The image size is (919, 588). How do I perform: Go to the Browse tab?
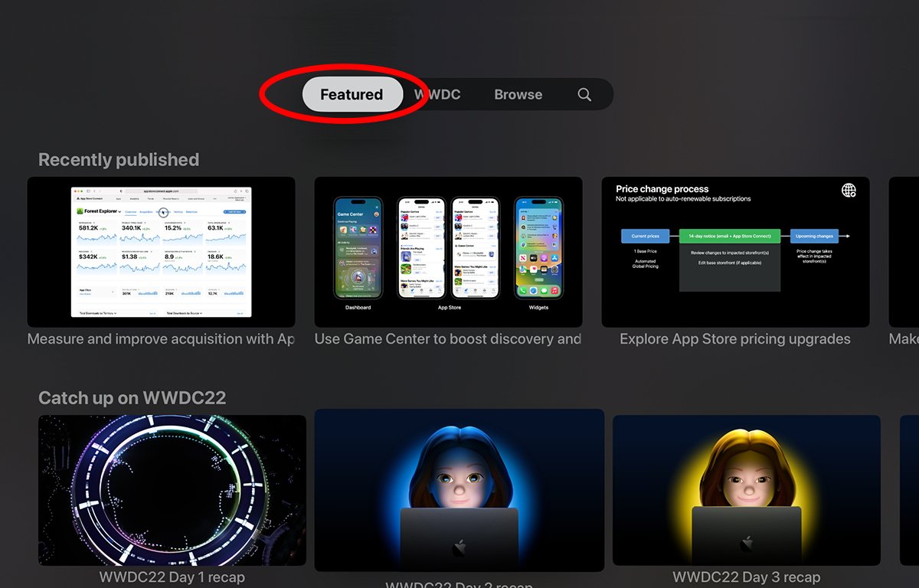(518, 95)
